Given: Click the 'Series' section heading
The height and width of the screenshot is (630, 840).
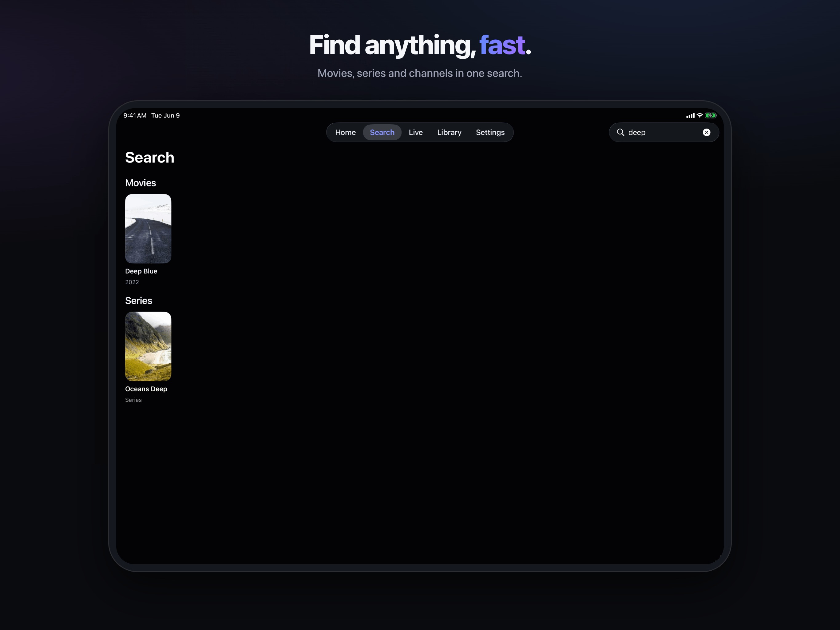Looking at the screenshot, I should (x=139, y=301).
